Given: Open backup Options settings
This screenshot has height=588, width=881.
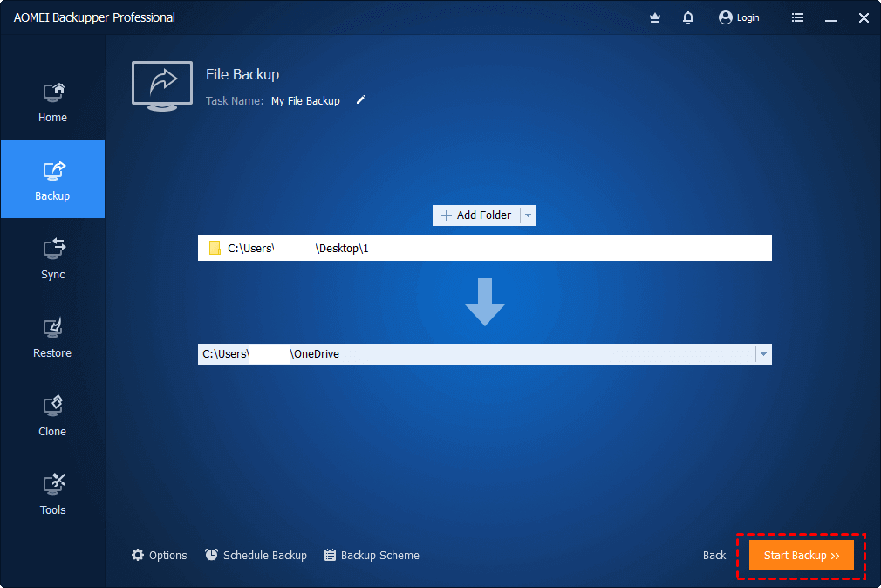Looking at the screenshot, I should (x=159, y=556).
